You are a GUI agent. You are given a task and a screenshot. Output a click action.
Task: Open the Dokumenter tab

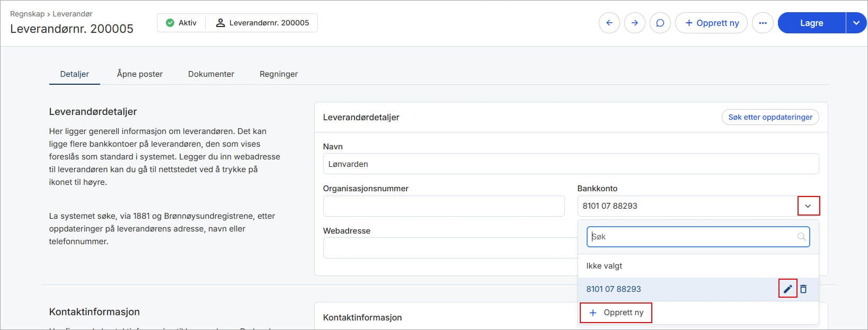(x=211, y=74)
